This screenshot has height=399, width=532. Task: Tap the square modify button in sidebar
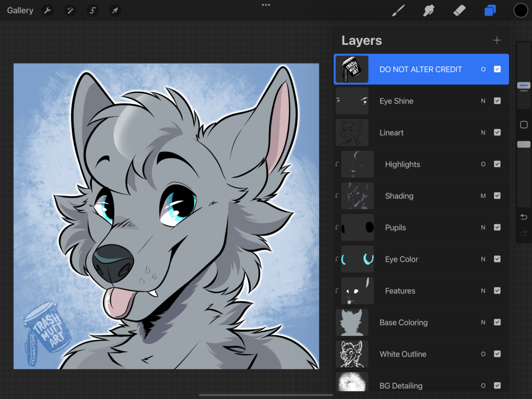click(x=524, y=125)
